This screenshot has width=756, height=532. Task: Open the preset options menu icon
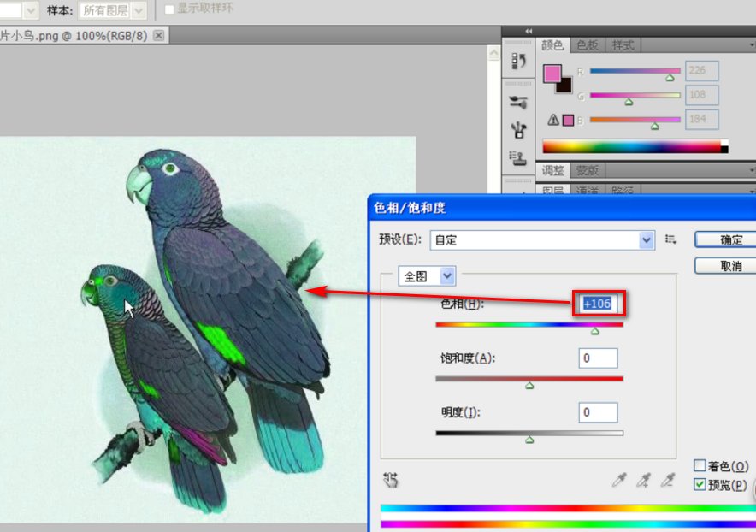(x=671, y=240)
